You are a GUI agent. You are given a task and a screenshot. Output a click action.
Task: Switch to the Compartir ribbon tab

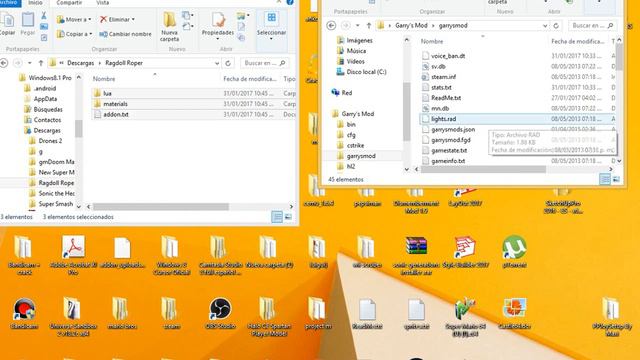click(x=69, y=2)
